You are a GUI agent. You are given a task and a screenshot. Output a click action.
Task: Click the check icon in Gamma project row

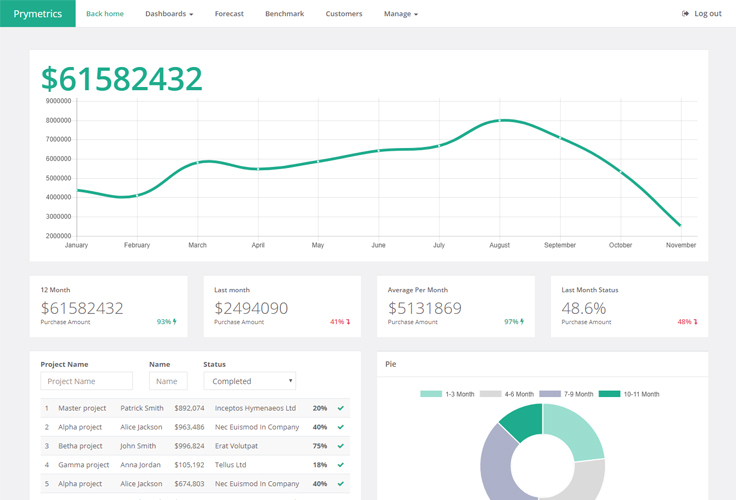pyautogui.click(x=341, y=464)
